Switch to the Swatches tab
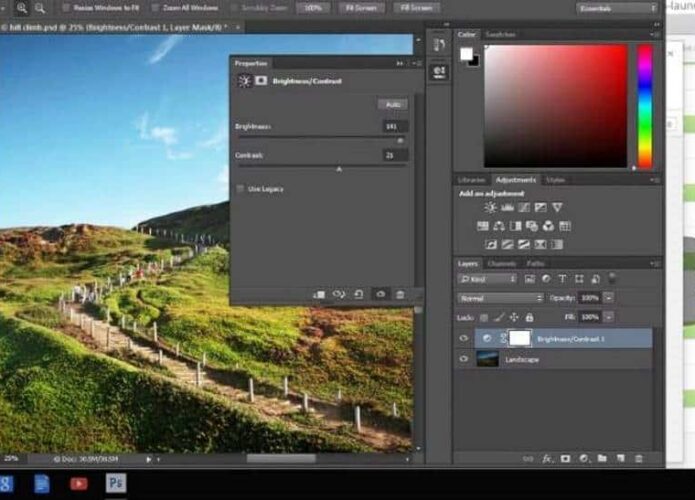Screen dimensions: 695x500 (x=500, y=35)
